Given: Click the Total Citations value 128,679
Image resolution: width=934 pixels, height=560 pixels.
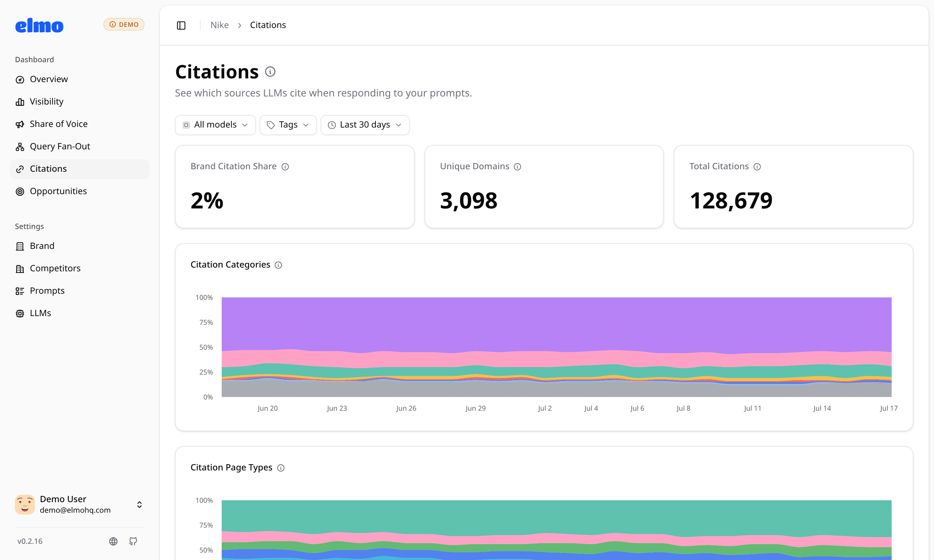Looking at the screenshot, I should 731,200.
